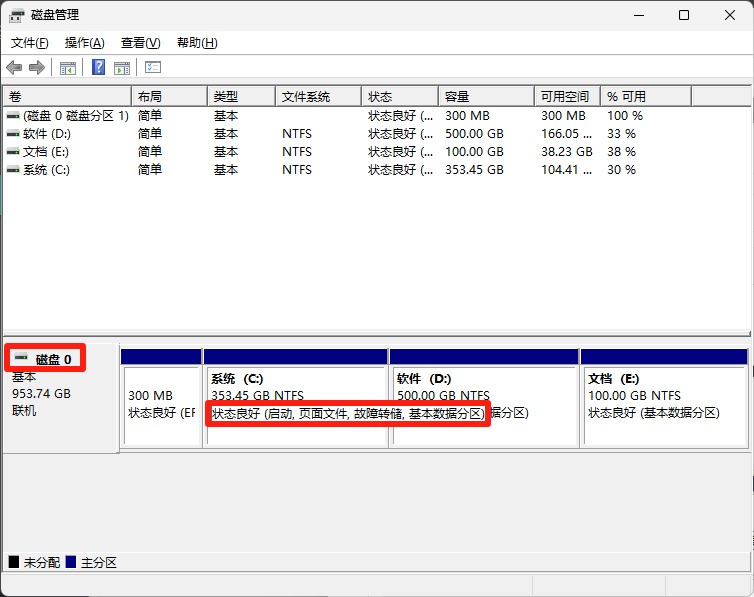
Task: Click the show/hide action pane icon
Action: tap(122, 68)
